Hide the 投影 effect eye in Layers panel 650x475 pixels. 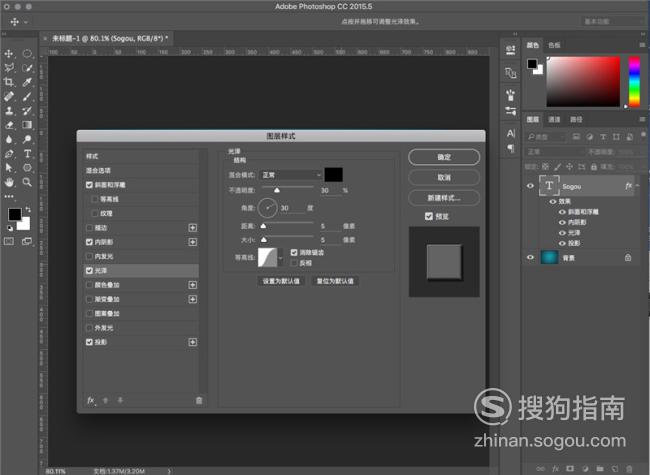[563, 243]
